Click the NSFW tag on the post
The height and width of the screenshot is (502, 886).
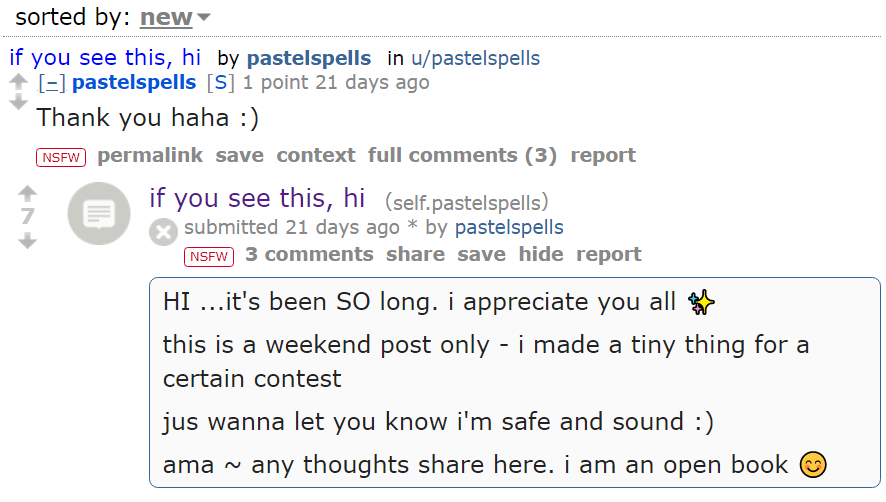tap(209, 257)
